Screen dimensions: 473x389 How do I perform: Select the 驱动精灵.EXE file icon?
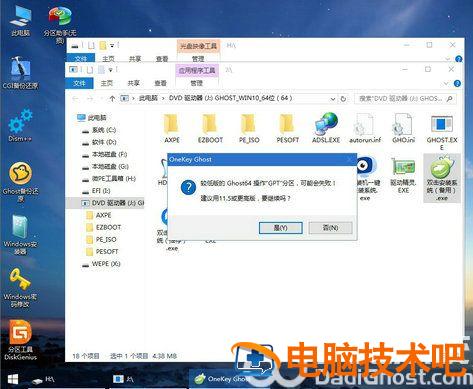(x=403, y=176)
